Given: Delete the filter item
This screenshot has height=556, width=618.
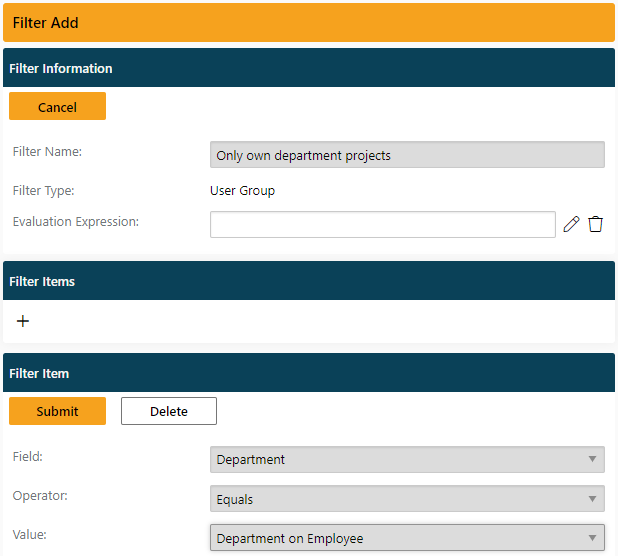Looking at the screenshot, I should tap(169, 411).
